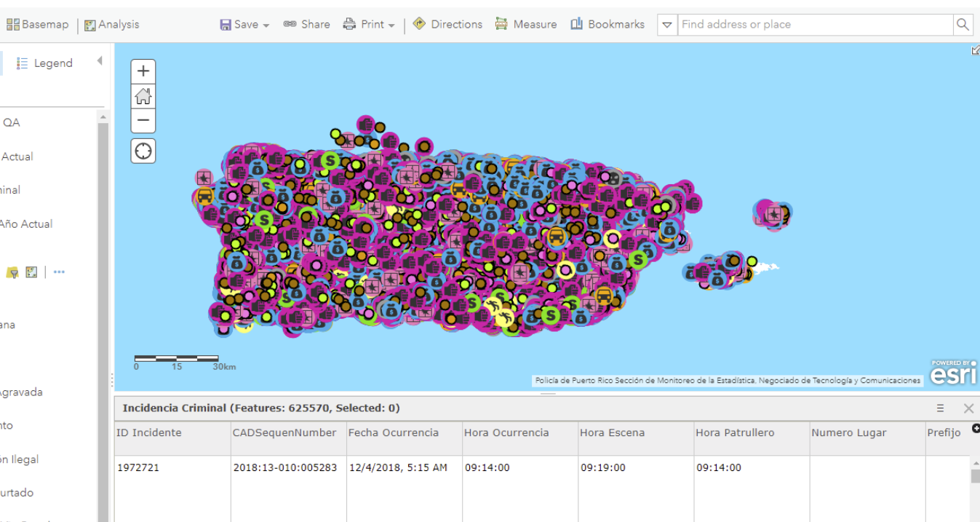Screen dimensions: 980x522
Task: Switch to the Legend tab
Action: point(45,63)
